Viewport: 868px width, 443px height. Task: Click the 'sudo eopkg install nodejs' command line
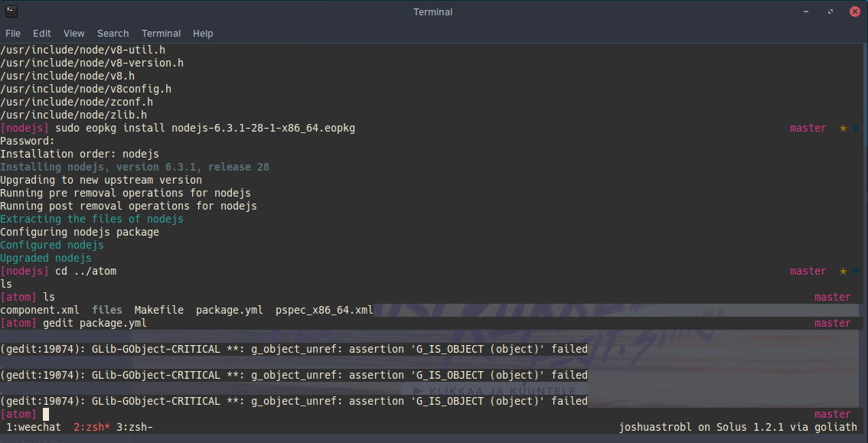pos(205,128)
